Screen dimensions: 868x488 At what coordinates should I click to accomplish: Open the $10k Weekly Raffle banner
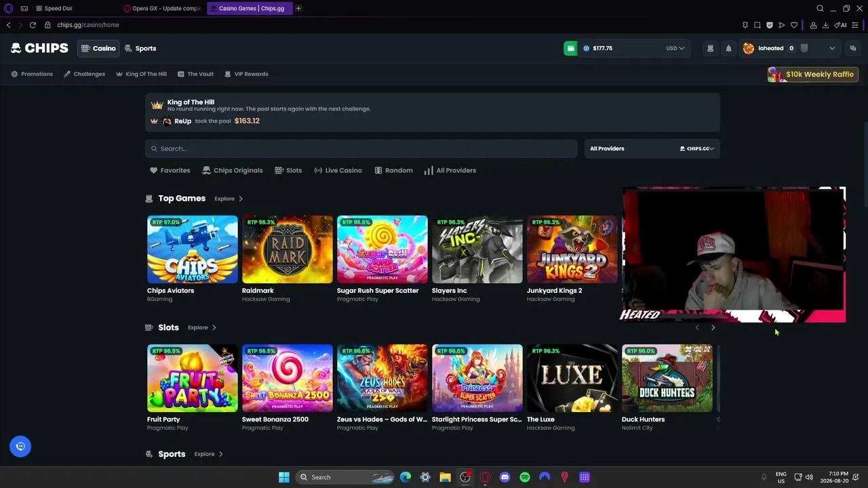813,74
